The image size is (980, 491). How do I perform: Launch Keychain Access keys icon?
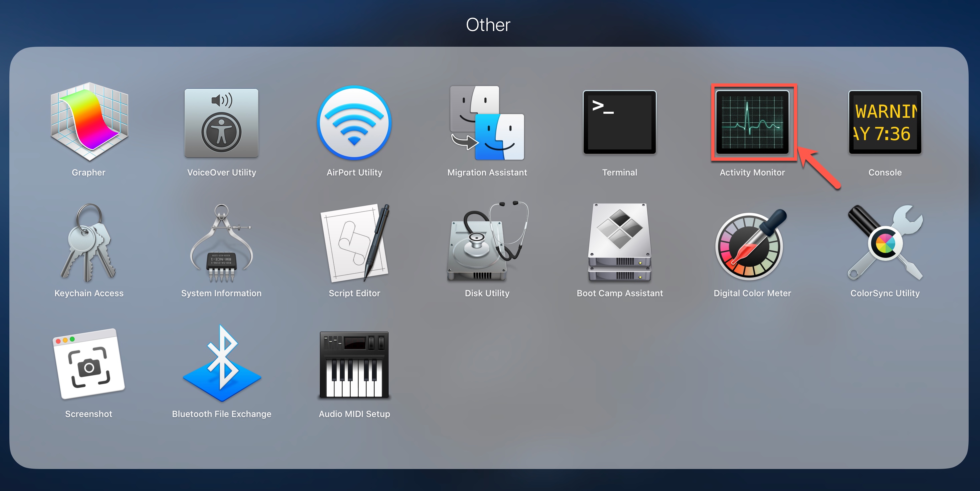[x=89, y=242]
